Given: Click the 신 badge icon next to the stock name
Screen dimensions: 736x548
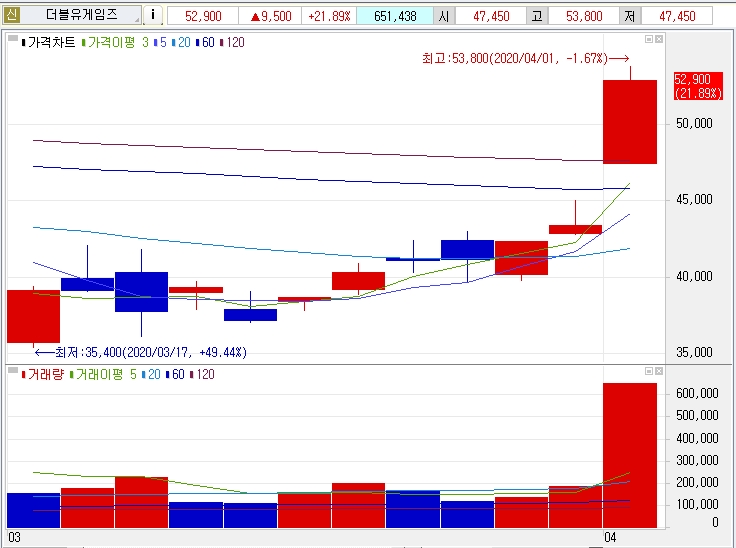Looking at the screenshot, I should (x=12, y=15).
